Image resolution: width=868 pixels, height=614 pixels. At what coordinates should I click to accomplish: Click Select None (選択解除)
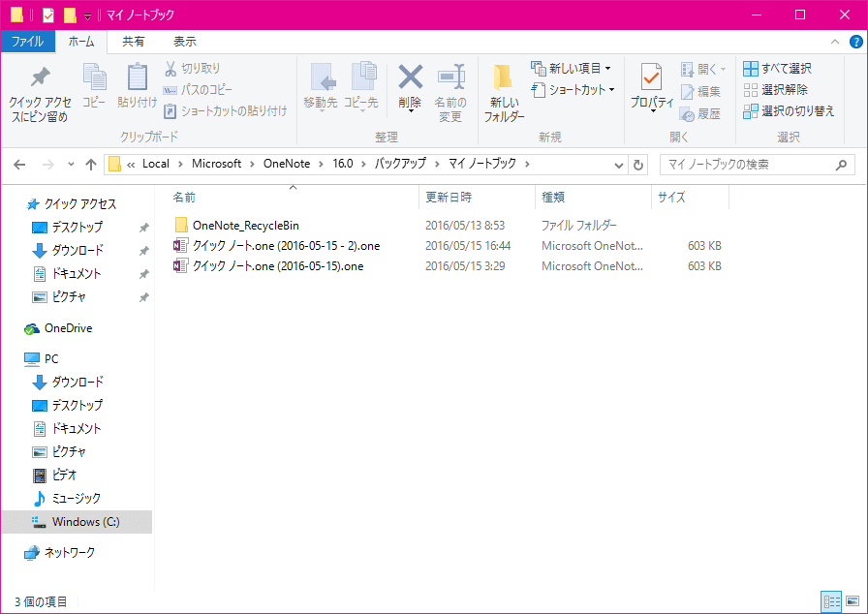click(775, 90)
